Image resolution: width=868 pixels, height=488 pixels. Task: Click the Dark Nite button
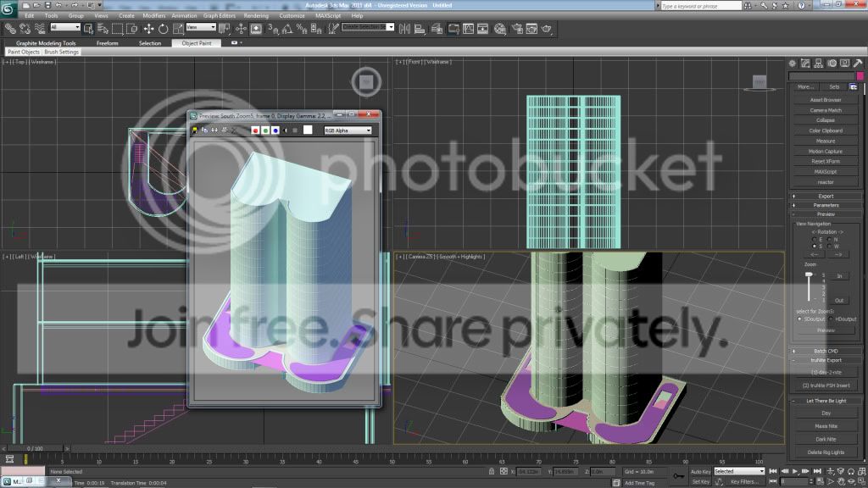coord(826,440)
